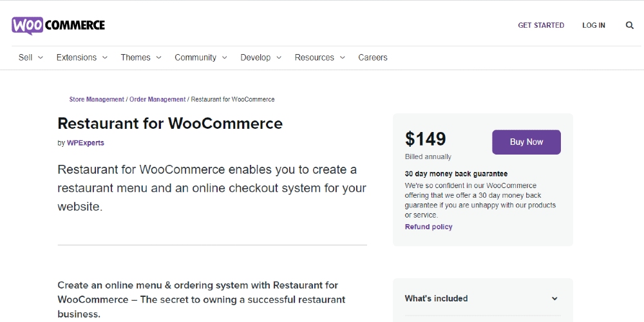Click the Log In link

(x=594, y=26)
